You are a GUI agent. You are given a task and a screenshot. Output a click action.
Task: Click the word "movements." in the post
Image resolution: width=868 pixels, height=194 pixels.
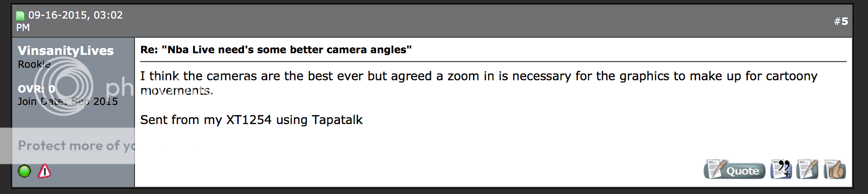pos(176,91)
